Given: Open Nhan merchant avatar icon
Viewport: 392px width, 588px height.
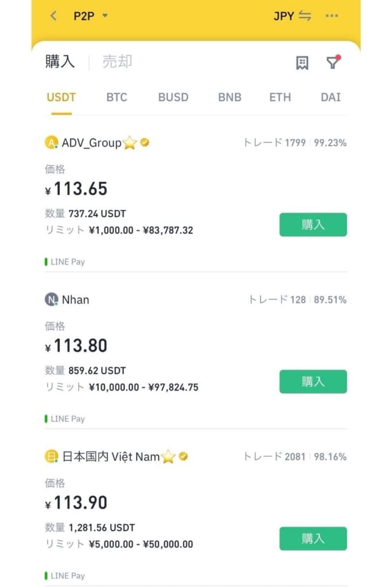Looking at the screenshot, I should coord(51,300).
